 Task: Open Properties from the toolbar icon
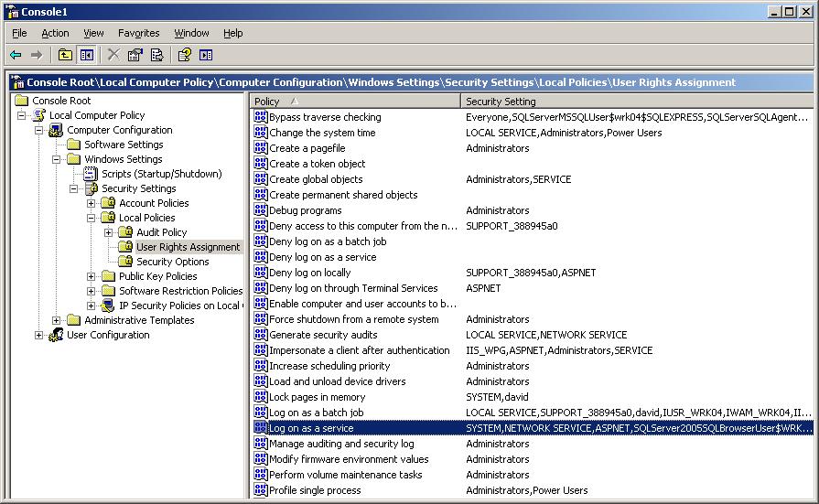[135, 56]
